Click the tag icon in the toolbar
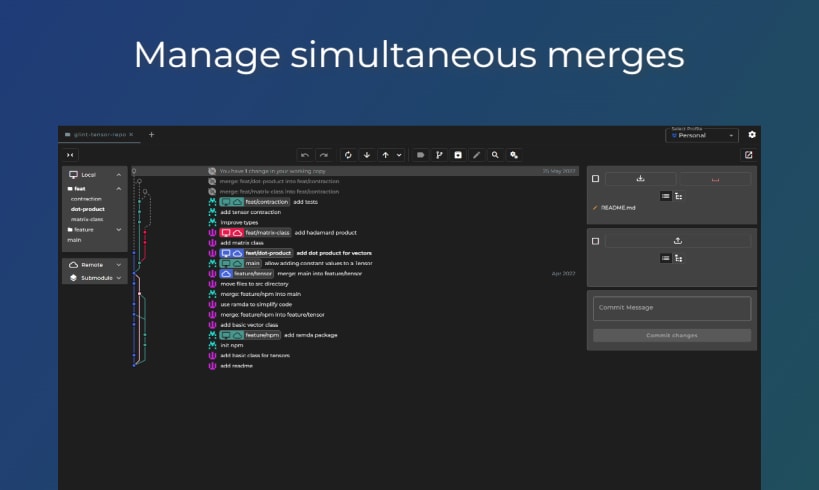This screenshot has width=819, height=490. click(x=420, y=155)
